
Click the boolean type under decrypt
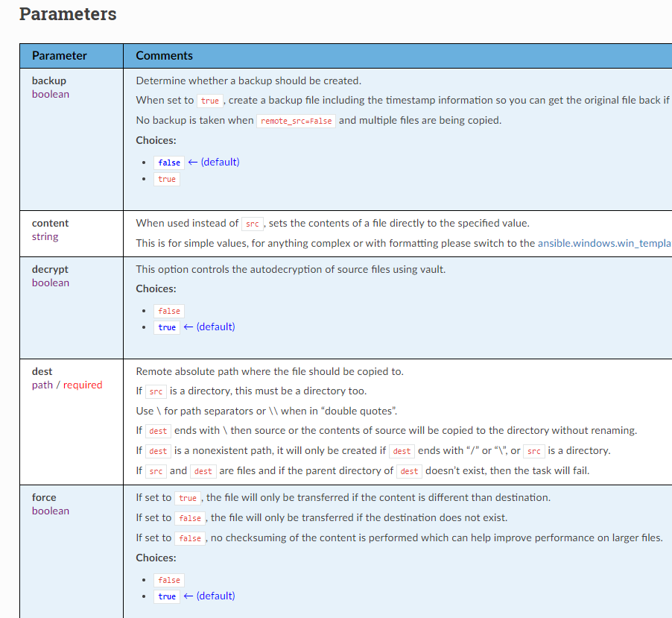pyautogui.click(x=51, y=283)
